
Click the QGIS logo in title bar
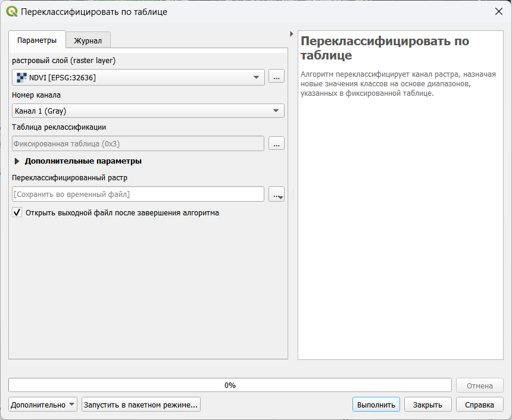point(12,11)
